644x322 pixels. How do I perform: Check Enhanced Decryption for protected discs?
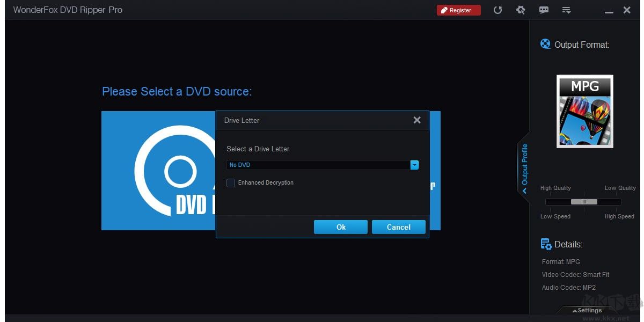[x=231, y=182]
